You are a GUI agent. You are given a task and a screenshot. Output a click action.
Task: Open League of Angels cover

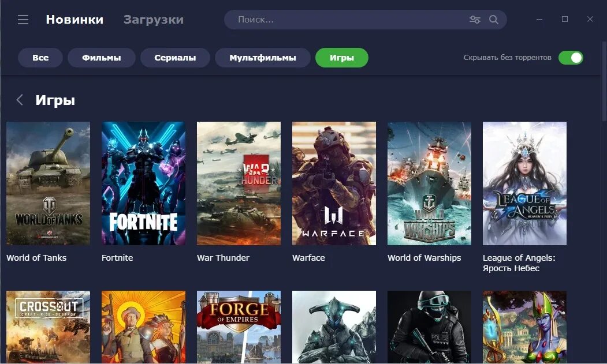(524, 183)
